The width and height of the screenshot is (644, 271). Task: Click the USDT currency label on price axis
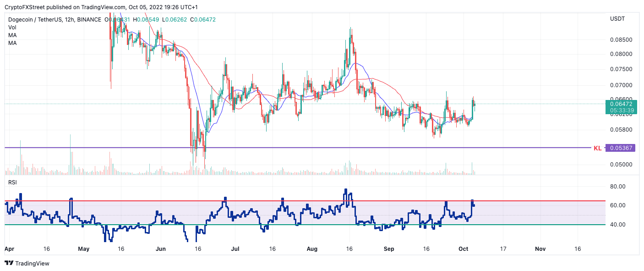pos(617,19)
